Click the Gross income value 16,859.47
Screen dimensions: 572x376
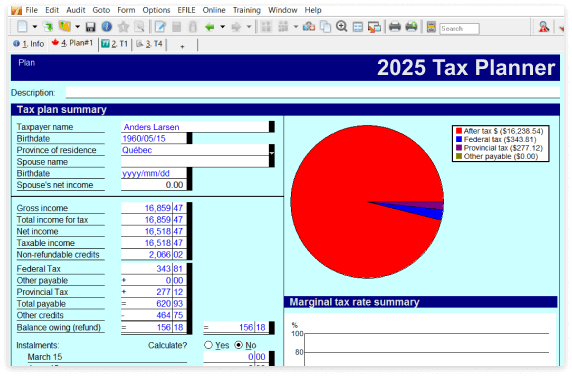coord(154,208)
